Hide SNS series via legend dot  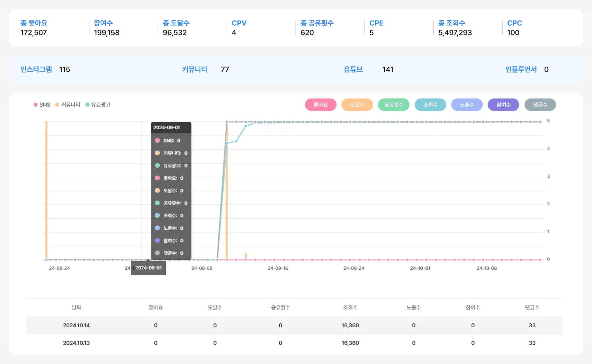coord(36,105)
